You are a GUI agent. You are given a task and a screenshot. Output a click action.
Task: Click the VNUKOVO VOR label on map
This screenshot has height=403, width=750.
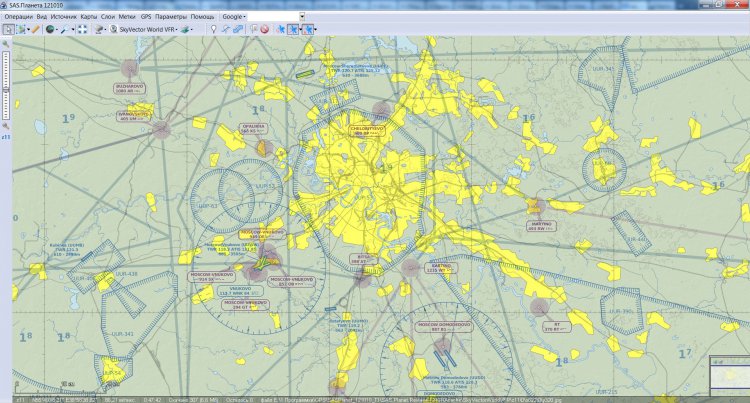click(x=240, y=291)
